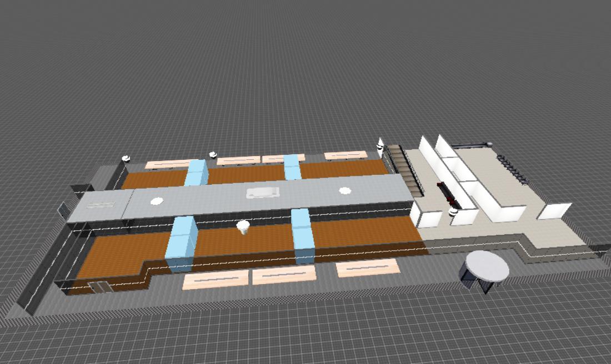The height and width of the screenshot is (364, 611).
Task: Select the white cylinder on the brown floor
Action: [x=243, y=226]
